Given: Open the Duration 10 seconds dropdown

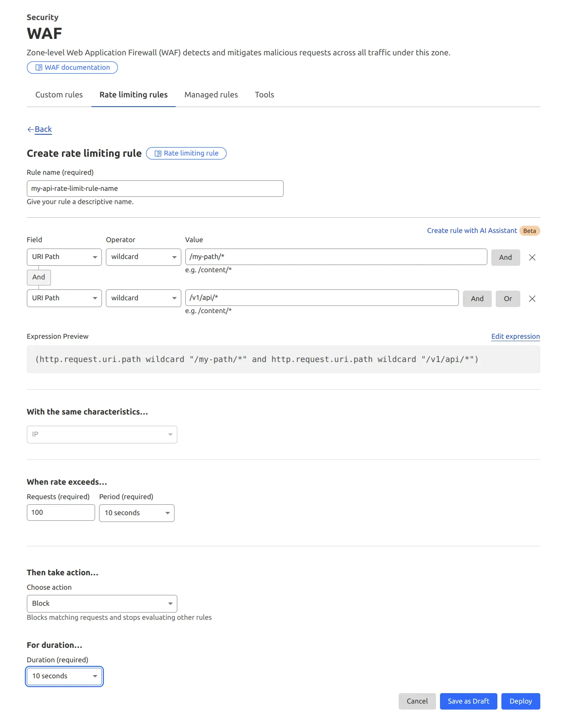Looking at the screenshot, I should [x=64, y=676].
